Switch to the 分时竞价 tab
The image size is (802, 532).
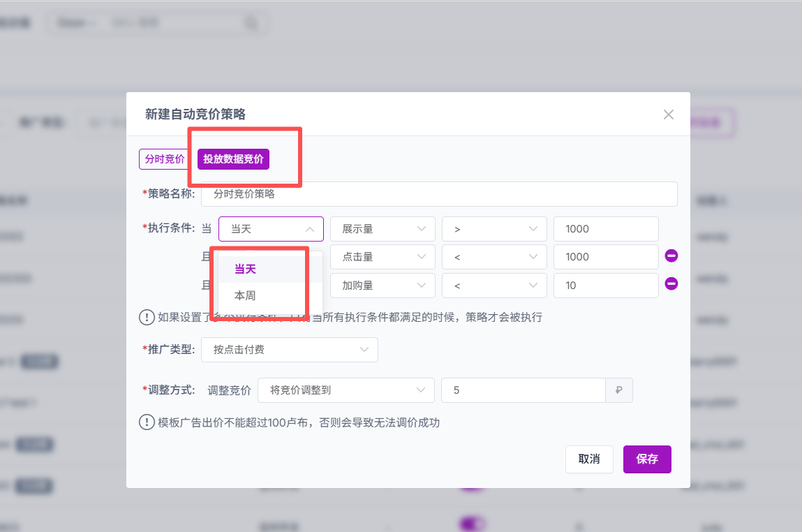coord(165,159)
